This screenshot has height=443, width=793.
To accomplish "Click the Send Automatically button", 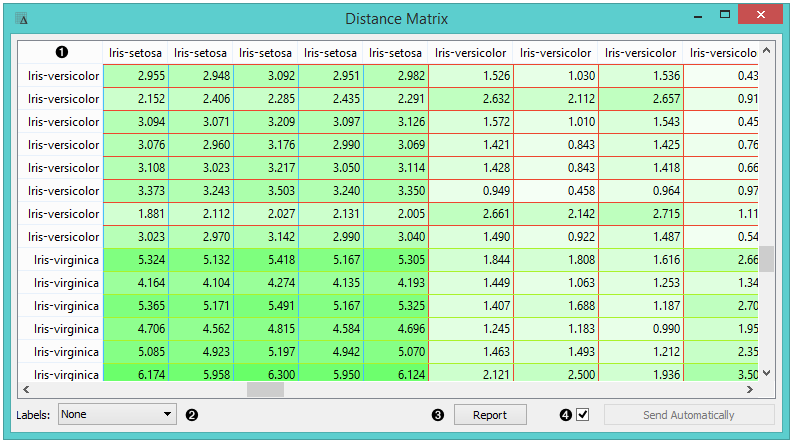I will (x=688, y=415).
